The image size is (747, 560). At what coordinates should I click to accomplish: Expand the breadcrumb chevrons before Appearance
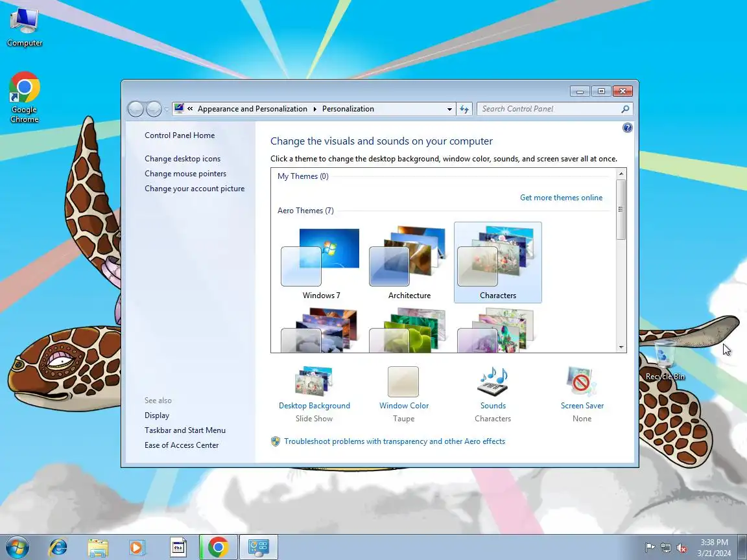click(x=190, y=109)
